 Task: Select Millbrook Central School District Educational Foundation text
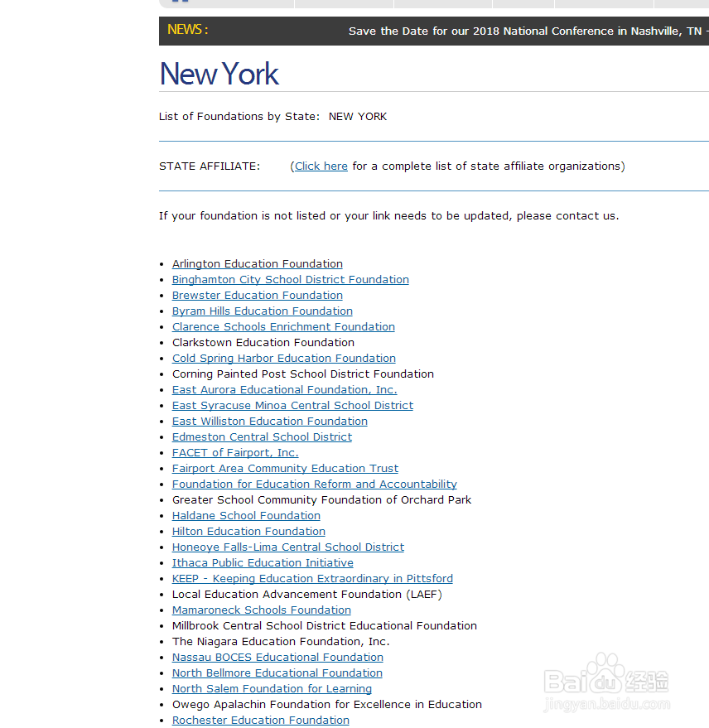[325, 626]
